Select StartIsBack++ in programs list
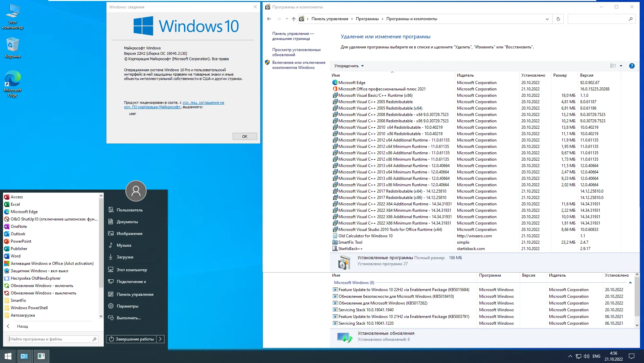Viewport: 644px width, 363px height. coord(350,249)
